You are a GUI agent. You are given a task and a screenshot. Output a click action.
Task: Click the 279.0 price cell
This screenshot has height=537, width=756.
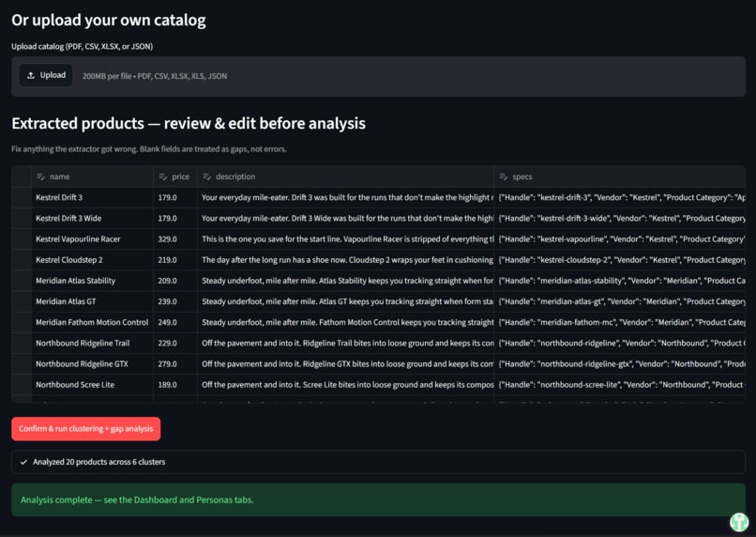point(175,364)
